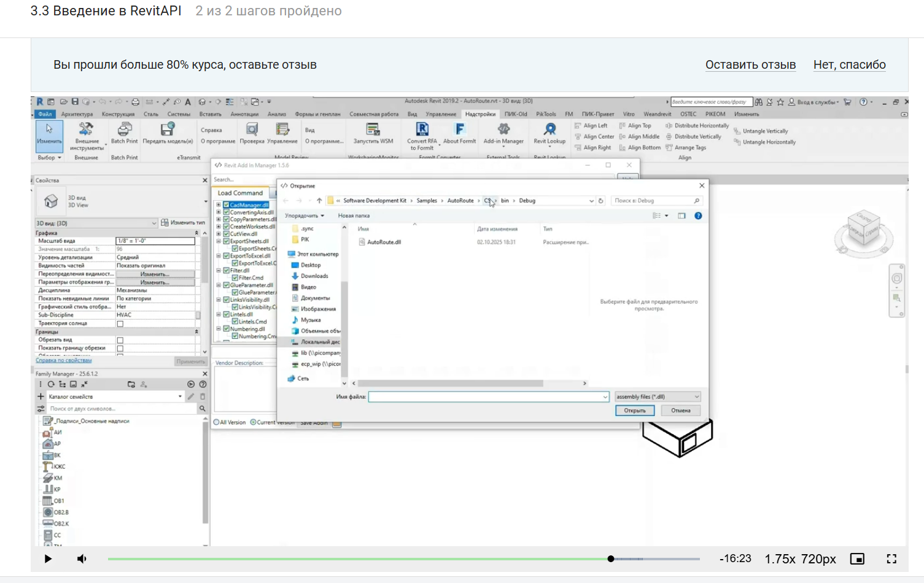
Task: Switch to the Надстройки ribbon tab
Action: point(480,114)
